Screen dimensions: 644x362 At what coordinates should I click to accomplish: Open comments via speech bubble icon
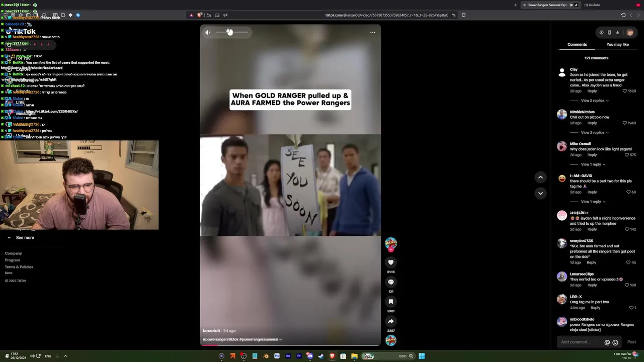391,282
